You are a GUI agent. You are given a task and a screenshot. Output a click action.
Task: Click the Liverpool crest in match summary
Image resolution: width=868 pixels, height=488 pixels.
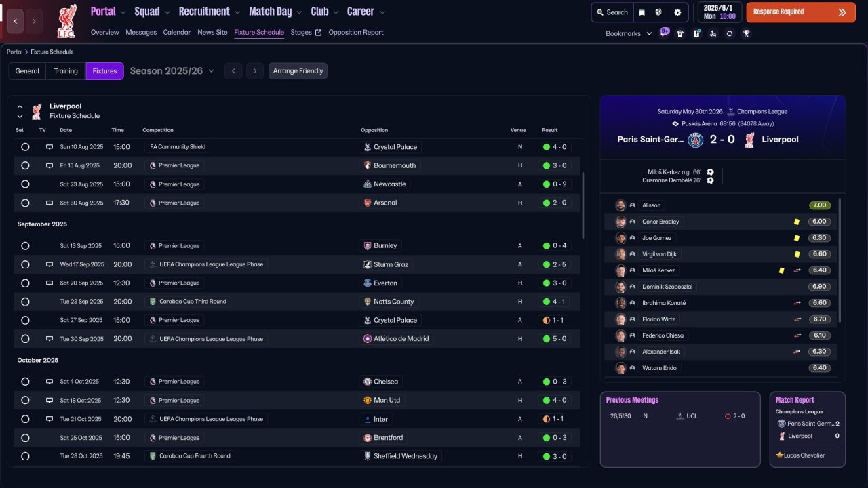pyautogui.click(x=749, y=140)
